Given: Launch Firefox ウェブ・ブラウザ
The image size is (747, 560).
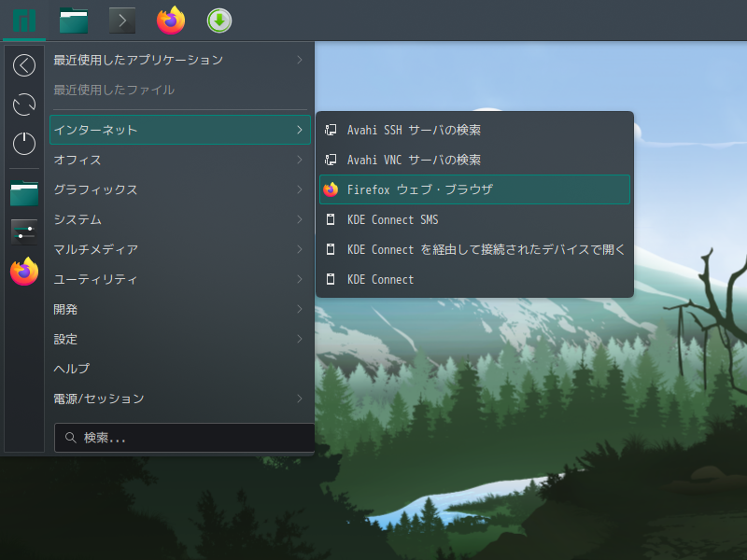Looking at the screenshot, I should click(x=474, y=189).
